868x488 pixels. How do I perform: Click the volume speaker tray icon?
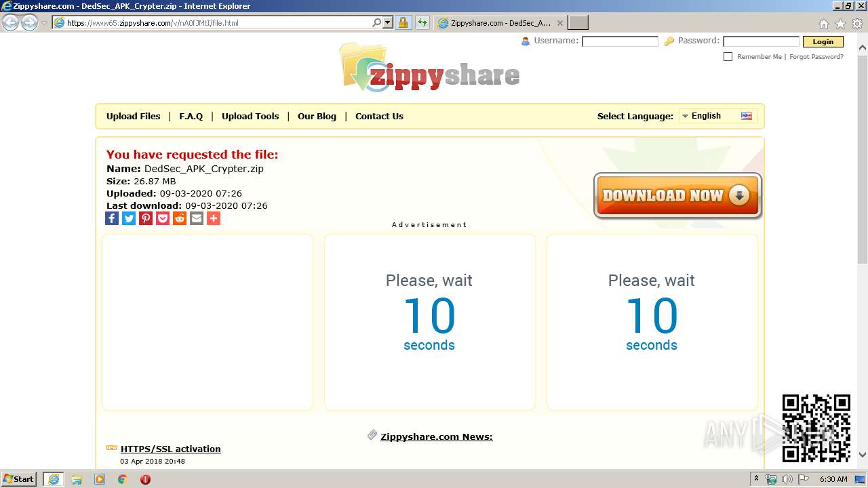click(787, 479)
